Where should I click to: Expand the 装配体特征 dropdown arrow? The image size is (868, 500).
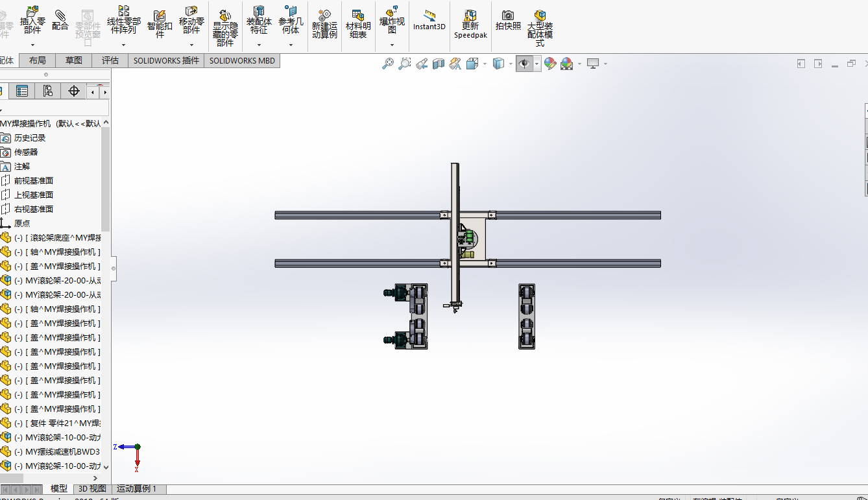(259, 45)
